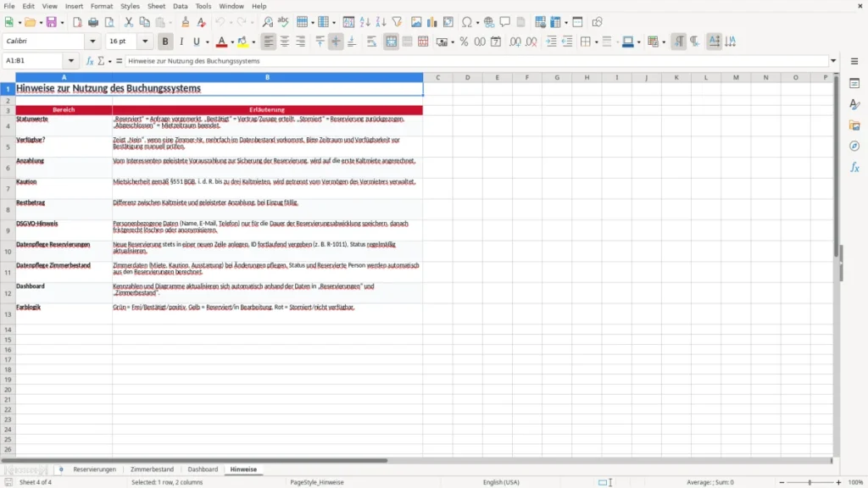Viewport: 868px width, 488px height.
Task: Click the AutoFilter funnel icon
Action: tap(397, 22)
